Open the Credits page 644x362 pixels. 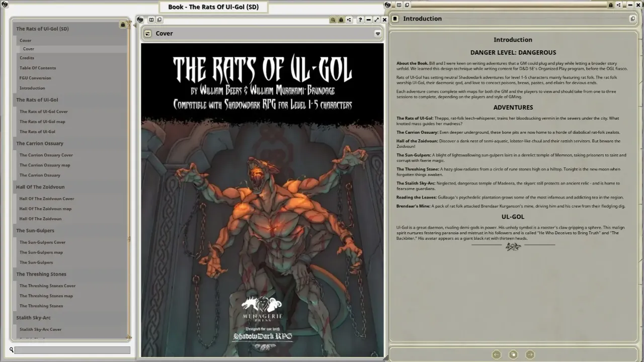[x=27, y=58]
